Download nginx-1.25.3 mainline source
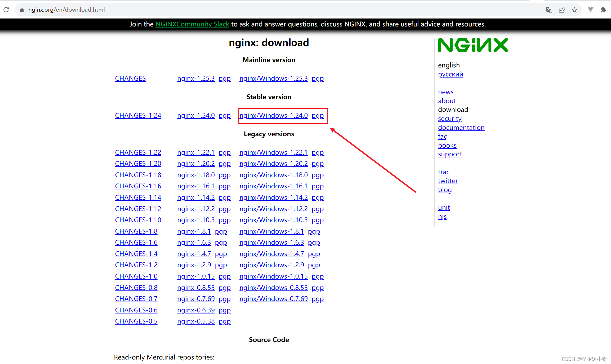This screenshot has height=364, width=611. coord(196,79)
